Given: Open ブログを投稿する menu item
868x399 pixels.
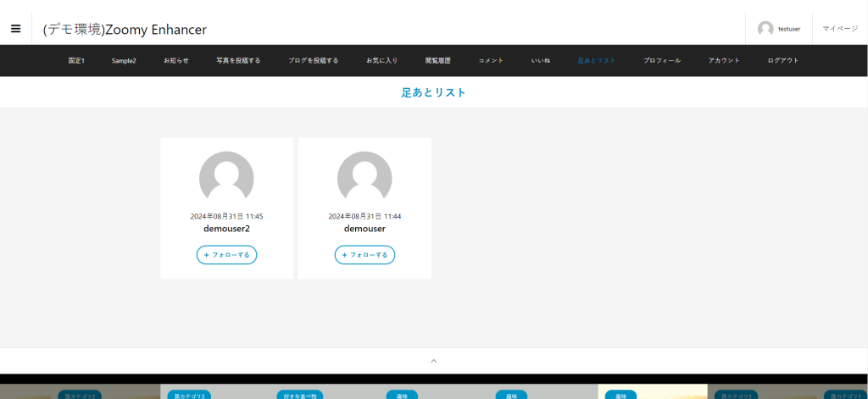Looking at the screenshot, I should (313, 61).
